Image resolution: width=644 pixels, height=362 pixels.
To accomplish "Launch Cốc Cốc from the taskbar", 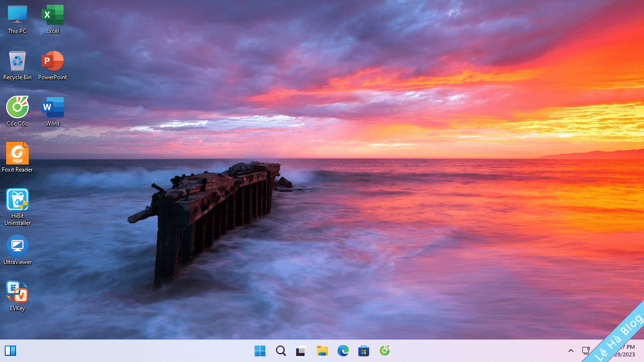I will (x=385, y=351).
